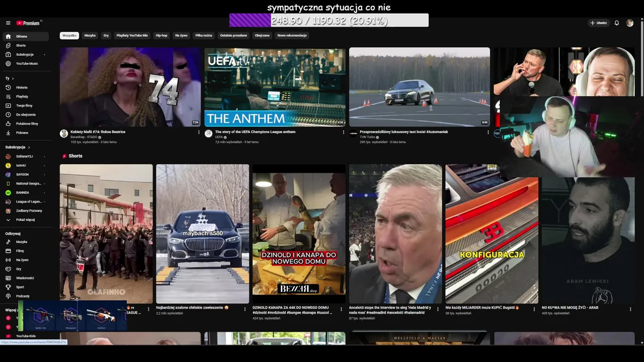The height and width of the screenshot is (362, 644).
Task: Open the notifications bell
Action: tap(617, 23)
